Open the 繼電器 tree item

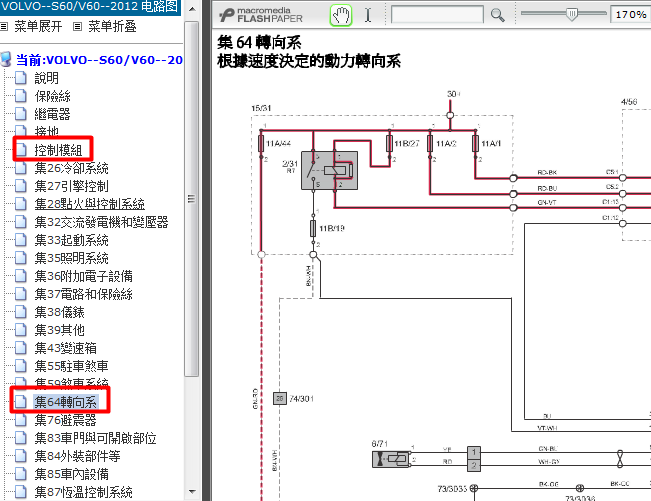52,114
